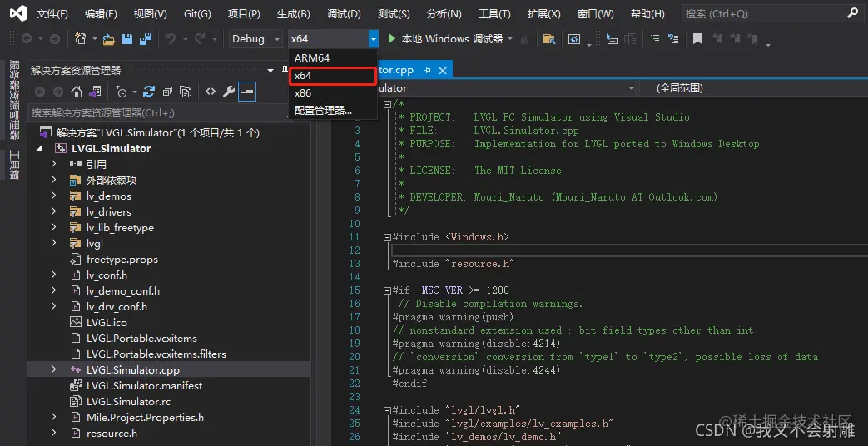
Task: Open the 生成(B) build menu
Action: pyautogui.click(x=294, y=14)
